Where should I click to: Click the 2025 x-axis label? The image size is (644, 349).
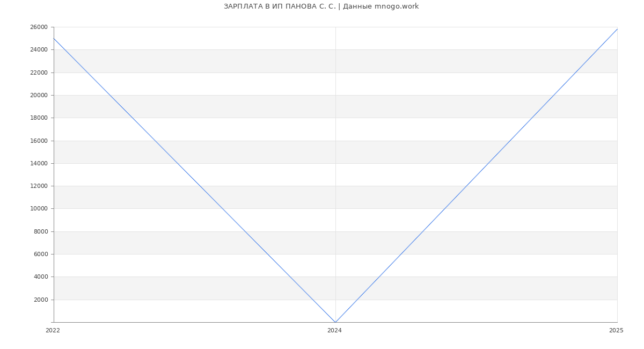(x=616, y=331)
